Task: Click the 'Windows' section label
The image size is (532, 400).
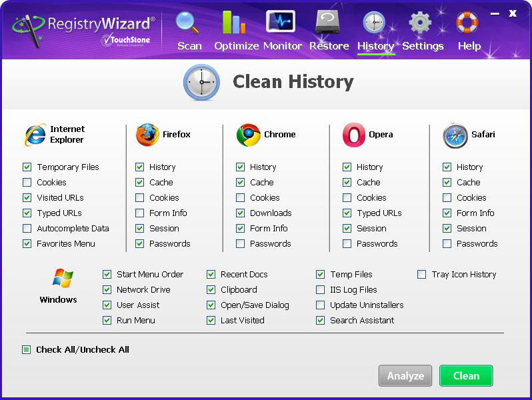Action: pos(59,299)
